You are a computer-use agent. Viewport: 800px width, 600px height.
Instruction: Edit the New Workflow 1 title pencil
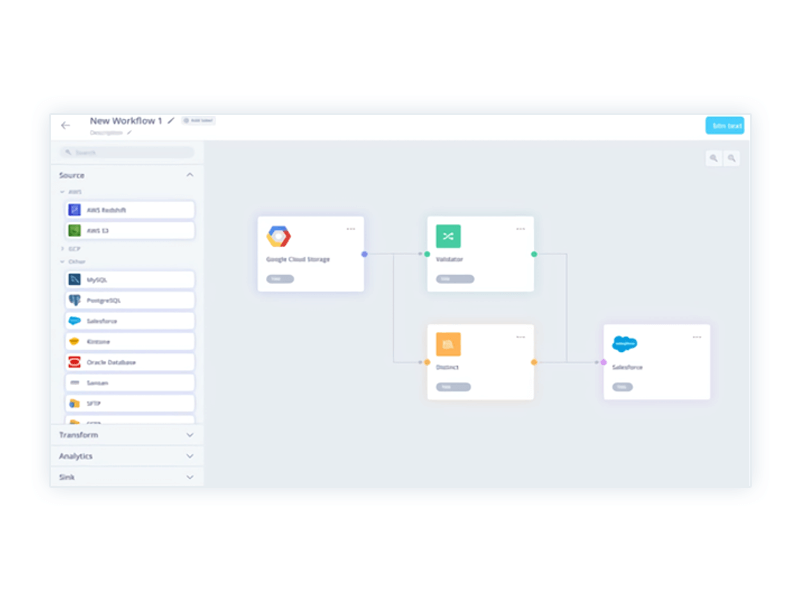tap(171, 120)
